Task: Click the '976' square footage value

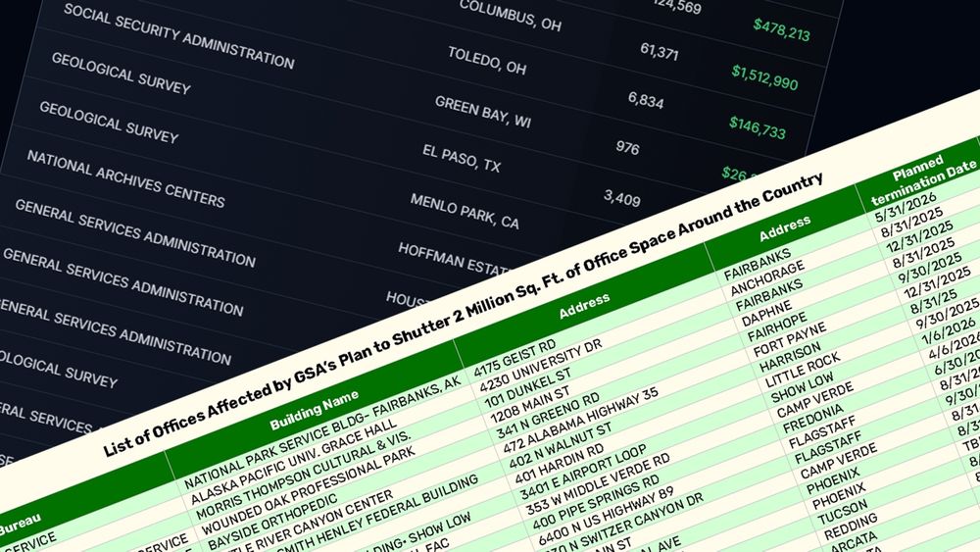Action: (x=627, y=147)
